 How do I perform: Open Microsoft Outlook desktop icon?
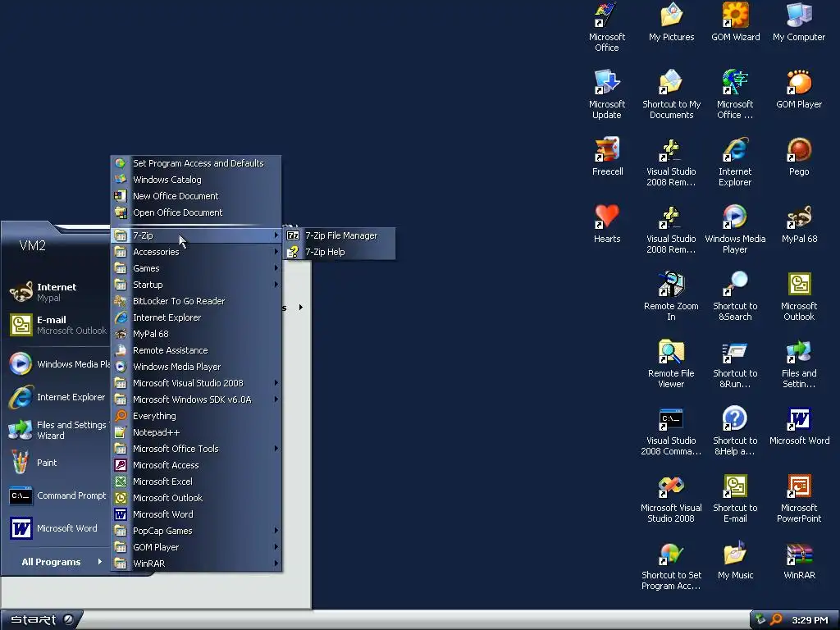click(x=799, y=296)
